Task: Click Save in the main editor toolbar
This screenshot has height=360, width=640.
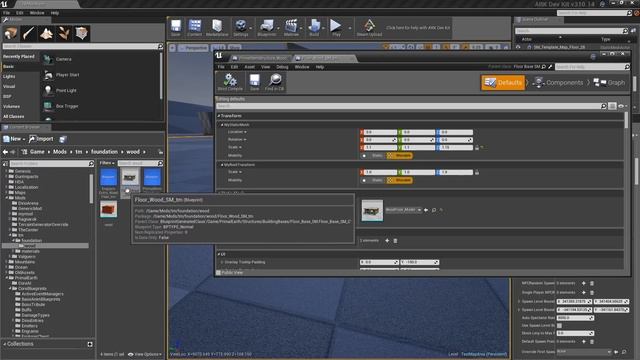Action: pos(176,28)
